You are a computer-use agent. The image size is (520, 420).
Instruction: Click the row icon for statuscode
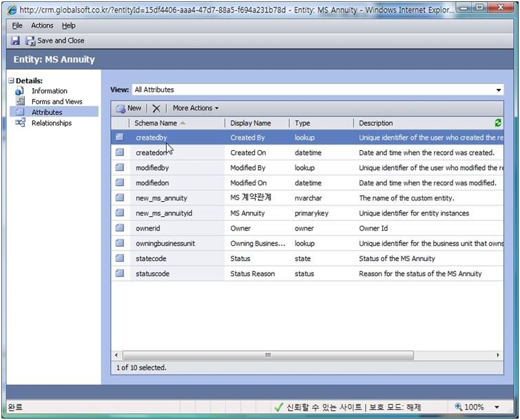click(x=120, y=273)
